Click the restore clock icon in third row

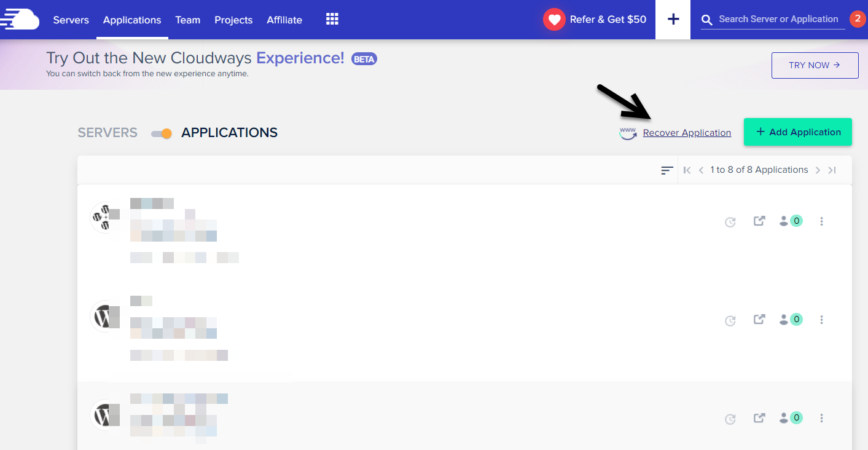click(x=730, y=419)
